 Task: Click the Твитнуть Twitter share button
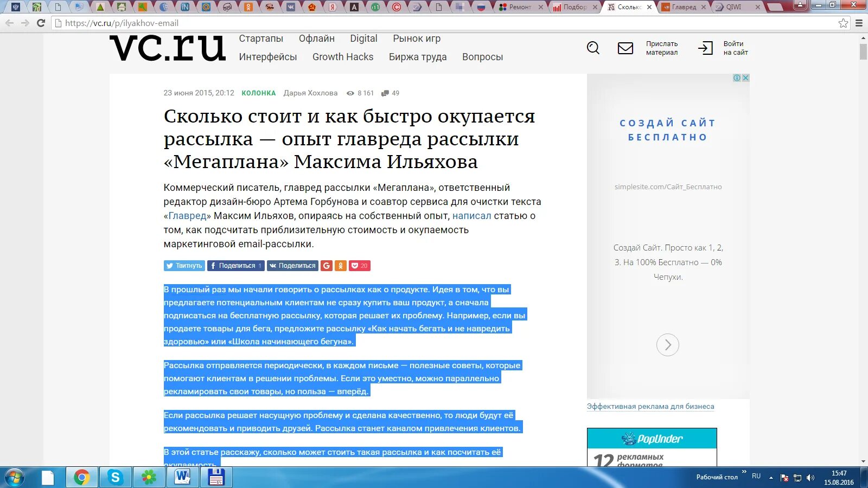point(184,266)
